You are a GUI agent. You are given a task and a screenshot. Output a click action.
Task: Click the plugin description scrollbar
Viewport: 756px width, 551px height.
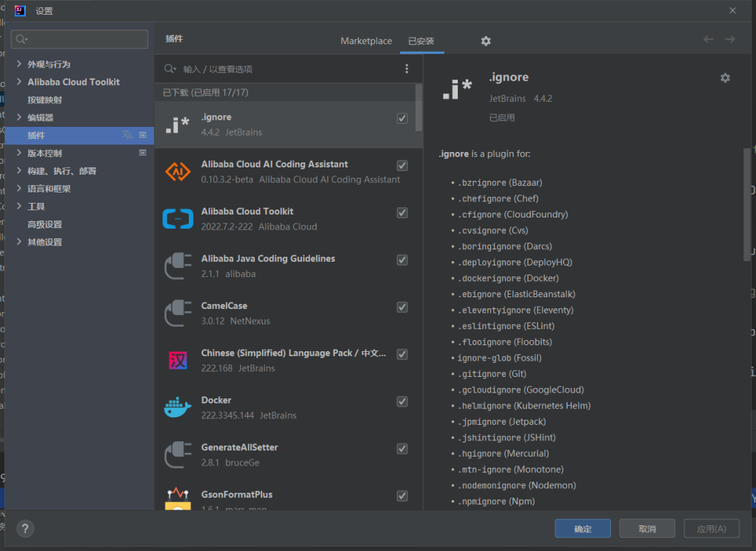point(747,205)
